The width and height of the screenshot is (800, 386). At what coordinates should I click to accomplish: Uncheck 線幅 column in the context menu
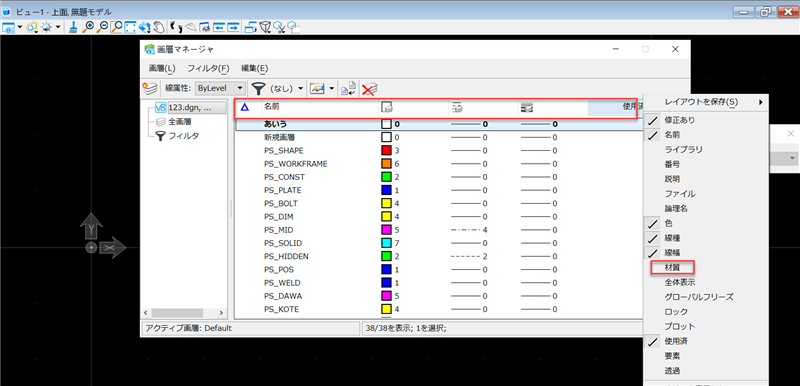point(671,252)
